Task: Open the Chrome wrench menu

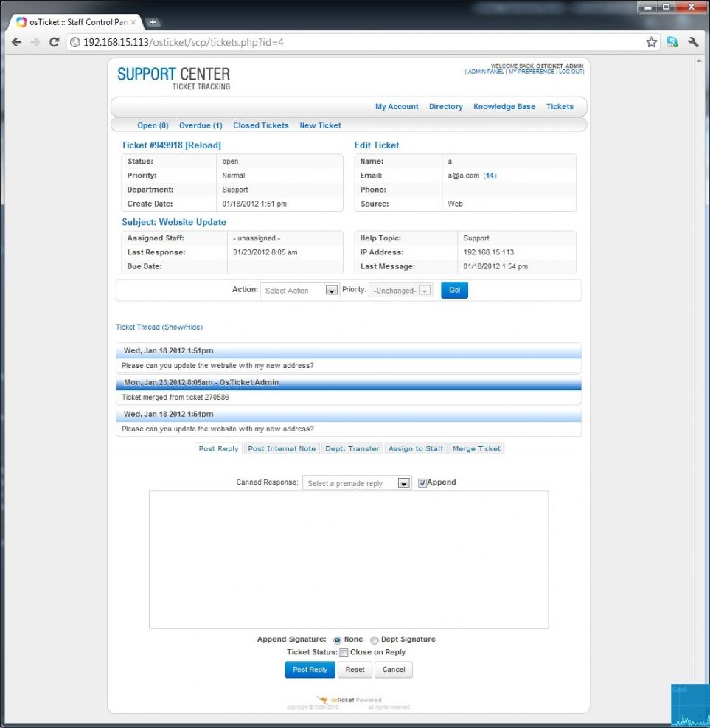Action: point(693,42)
